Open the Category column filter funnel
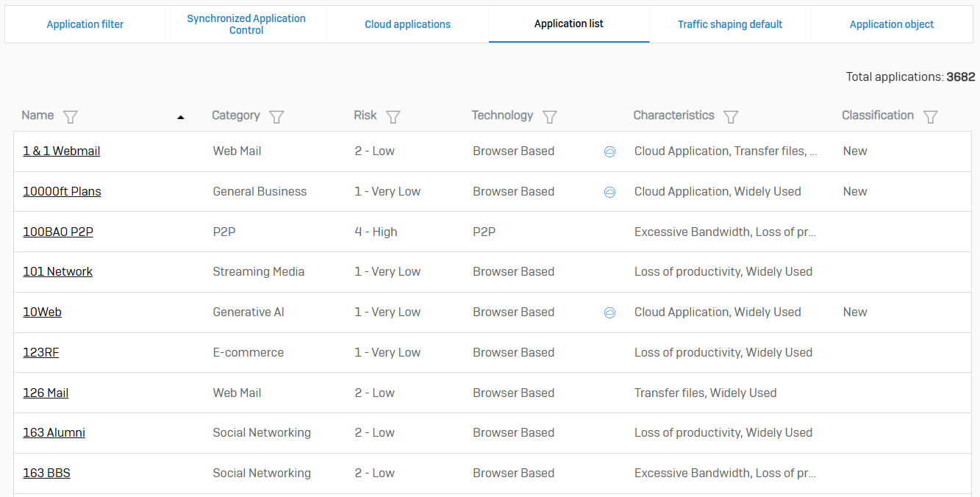The height and width of the screenshot is (497, 980). [276, 116]
